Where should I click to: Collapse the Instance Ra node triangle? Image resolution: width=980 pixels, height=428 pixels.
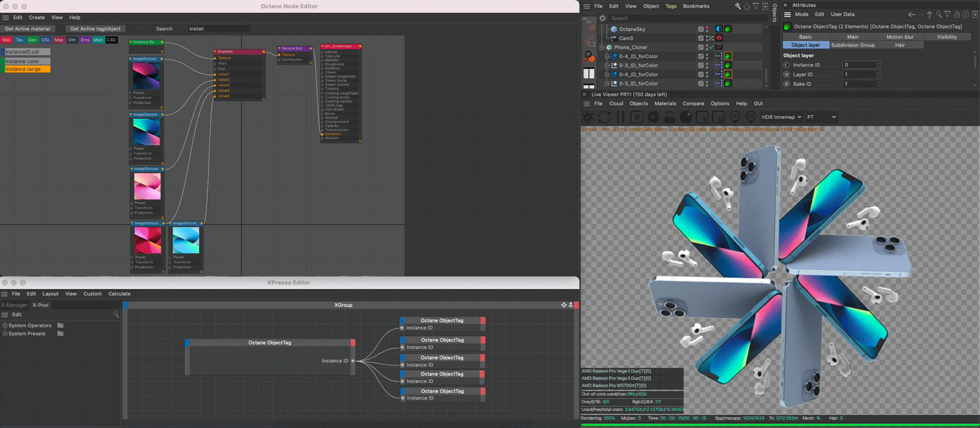click(131, 42)
